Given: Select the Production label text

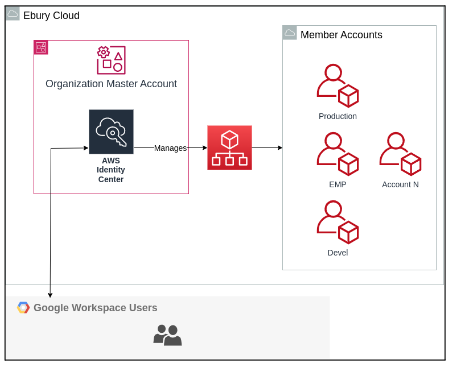Looking at the screenshot, I should point(338,116).
